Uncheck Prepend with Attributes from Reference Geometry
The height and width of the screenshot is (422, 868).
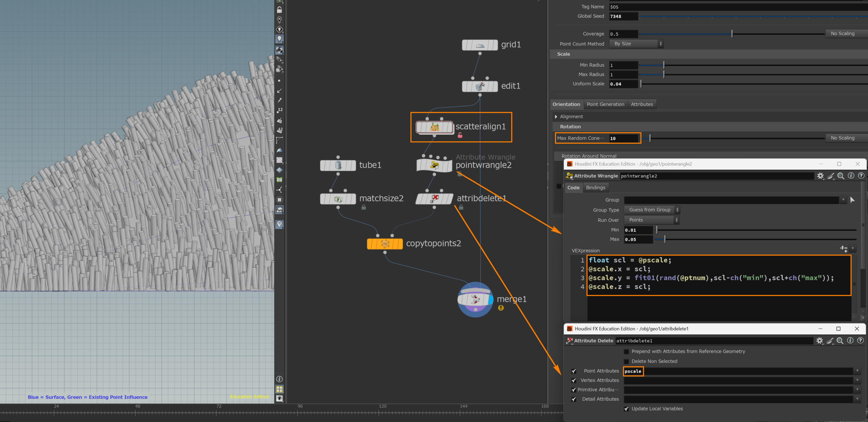point(626,351)
